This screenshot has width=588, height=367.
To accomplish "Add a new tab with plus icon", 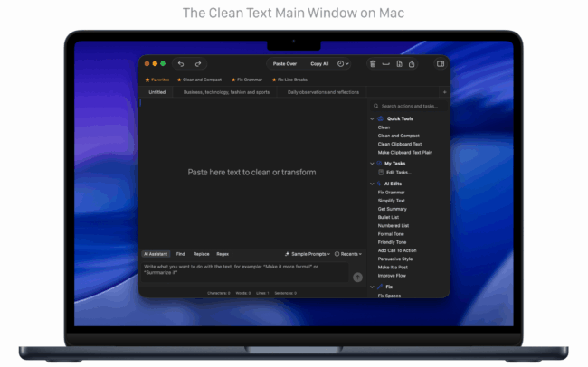I will (x=444, y=92).
